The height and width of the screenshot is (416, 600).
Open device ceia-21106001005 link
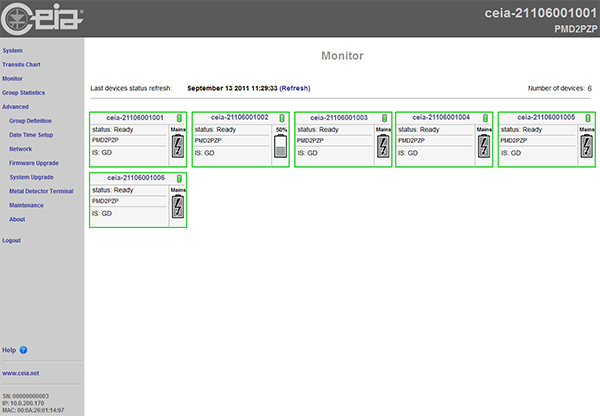(x=546, y=117)
